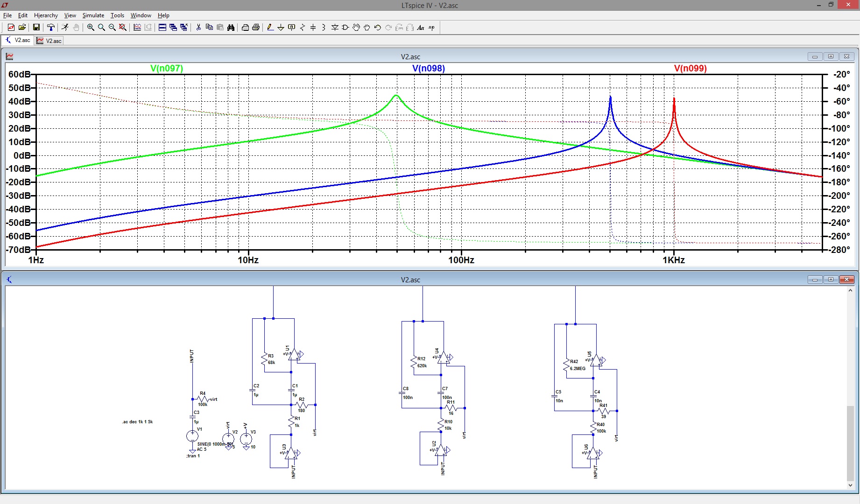860x504 pixels.
Task: Open the View menu
Action: point(70,15)
